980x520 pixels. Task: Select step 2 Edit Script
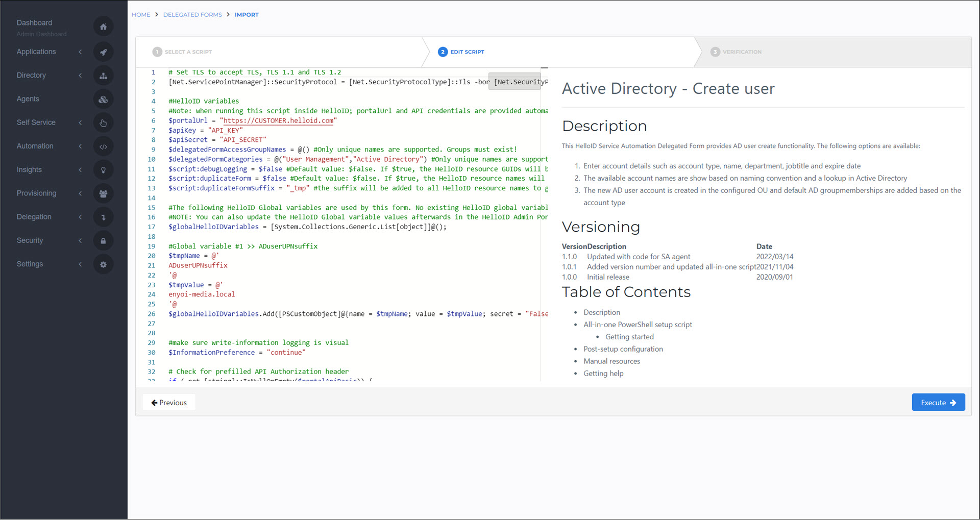(x=461, y=52)
